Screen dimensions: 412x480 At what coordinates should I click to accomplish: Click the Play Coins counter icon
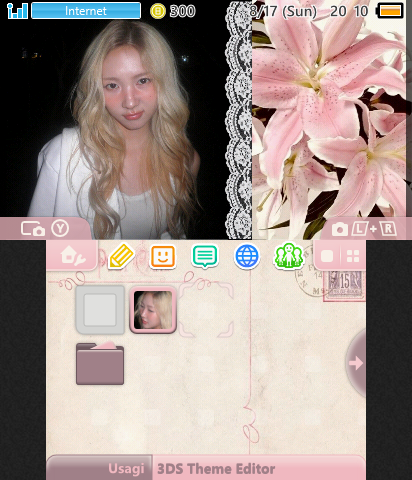(x=158, y=11)
